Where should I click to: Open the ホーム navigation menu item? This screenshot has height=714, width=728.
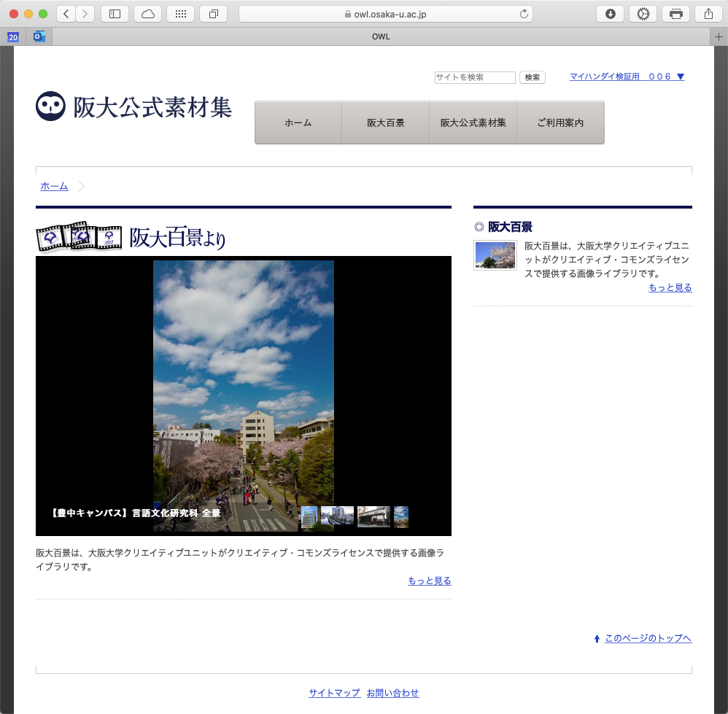click(x=298, y=123)
